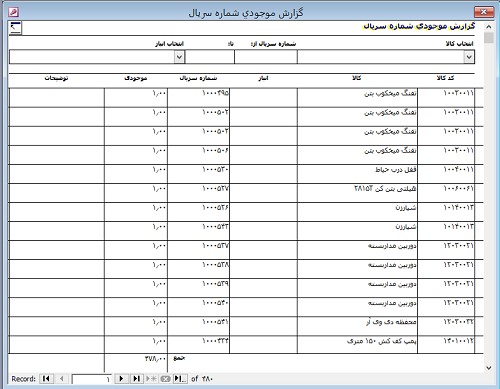Click product code ۱۲۰۳۰۰۳۲
Image resolution: width=500 pixels, height=389 pixels.
pos(458,322)
